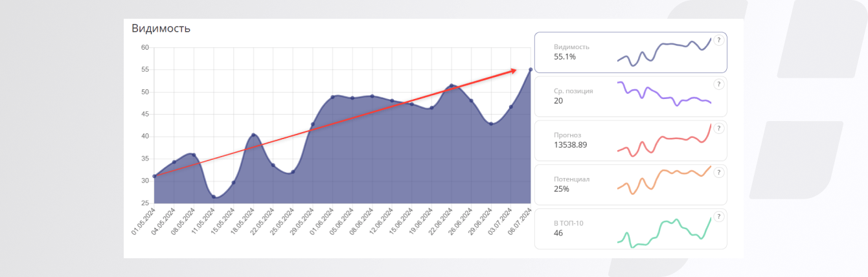This screenshot has width=868, height=277.
Task: Click help icon on Видимость card
Action: pos(718,40)
